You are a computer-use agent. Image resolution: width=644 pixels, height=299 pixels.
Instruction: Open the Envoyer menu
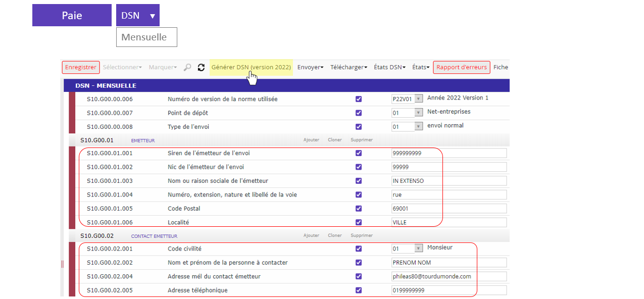pos(310,67)
